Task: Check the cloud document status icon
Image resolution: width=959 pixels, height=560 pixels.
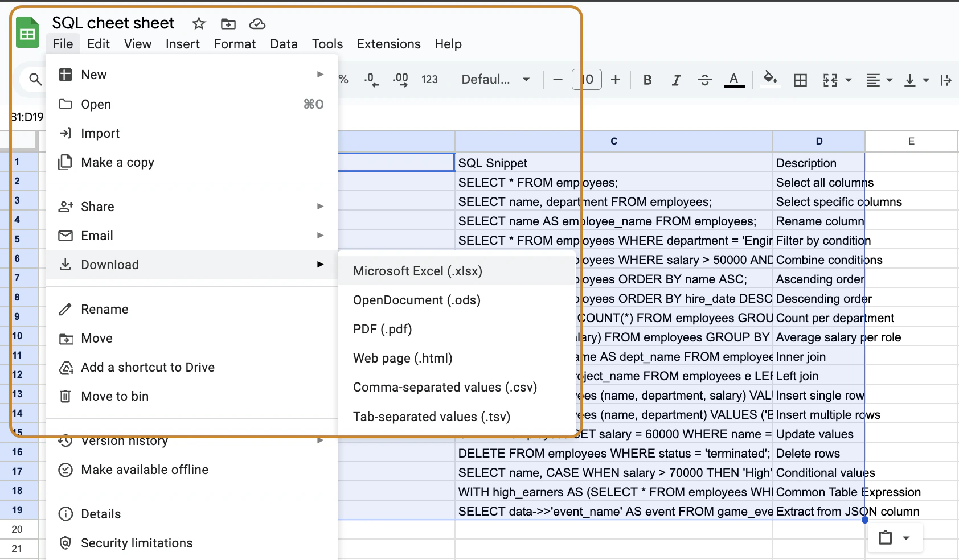Action: (x=257, y=23)
